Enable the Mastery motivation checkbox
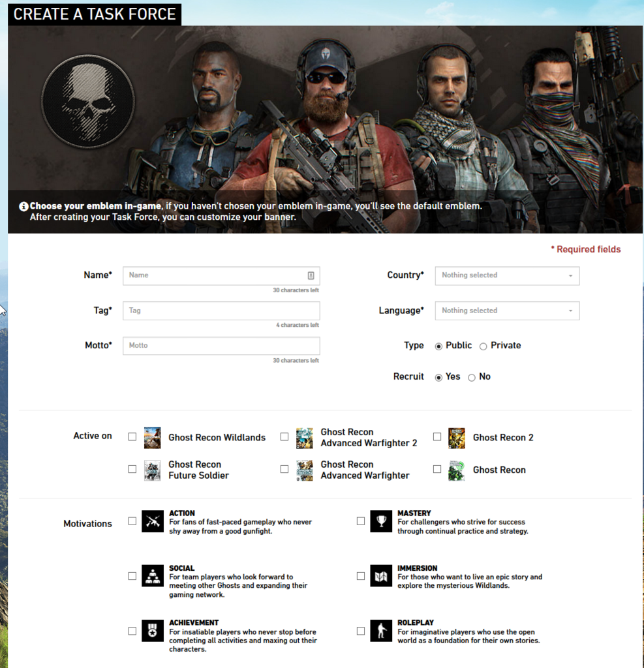This screenshot has height=668, width=644. (x=361, y=521)
